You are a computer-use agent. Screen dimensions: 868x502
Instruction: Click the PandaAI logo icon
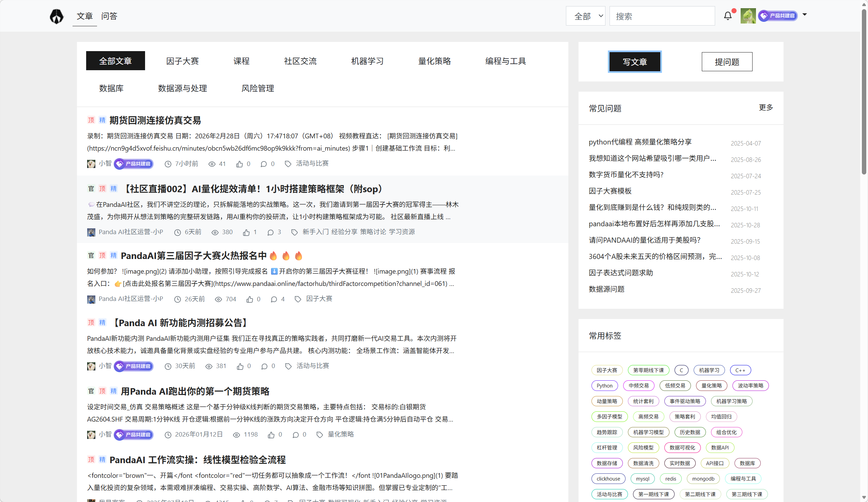tap(57, 16)
